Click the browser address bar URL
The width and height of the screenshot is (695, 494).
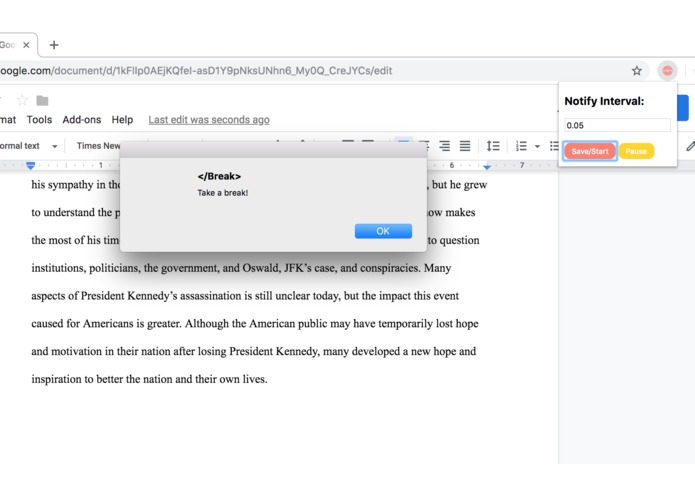[196, 71]
